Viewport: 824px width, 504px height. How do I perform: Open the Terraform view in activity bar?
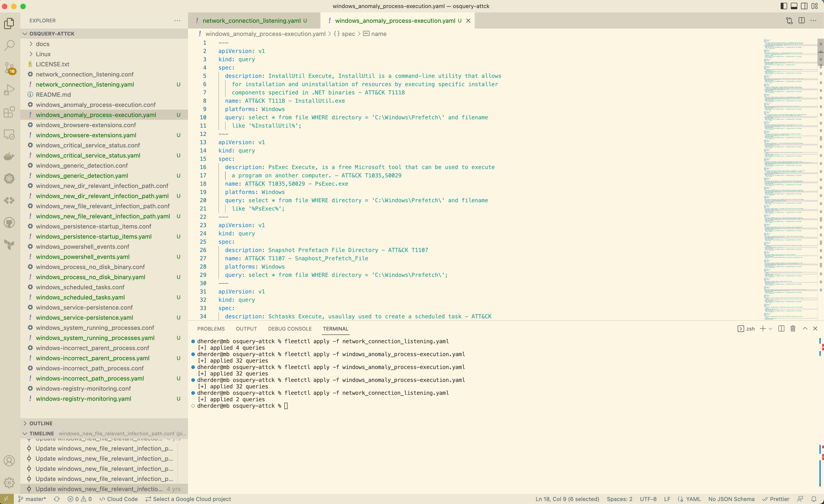9,245
